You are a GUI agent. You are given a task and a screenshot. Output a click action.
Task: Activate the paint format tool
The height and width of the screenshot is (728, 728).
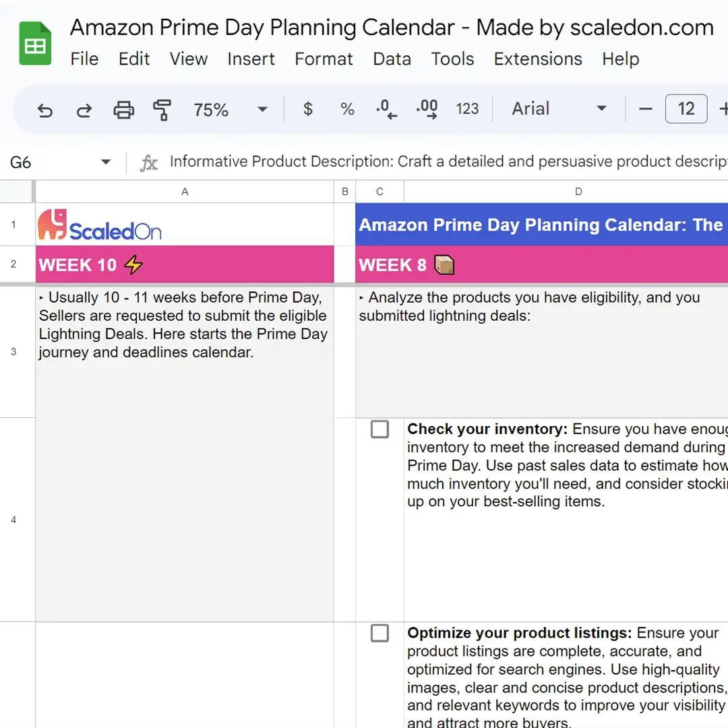162,110
